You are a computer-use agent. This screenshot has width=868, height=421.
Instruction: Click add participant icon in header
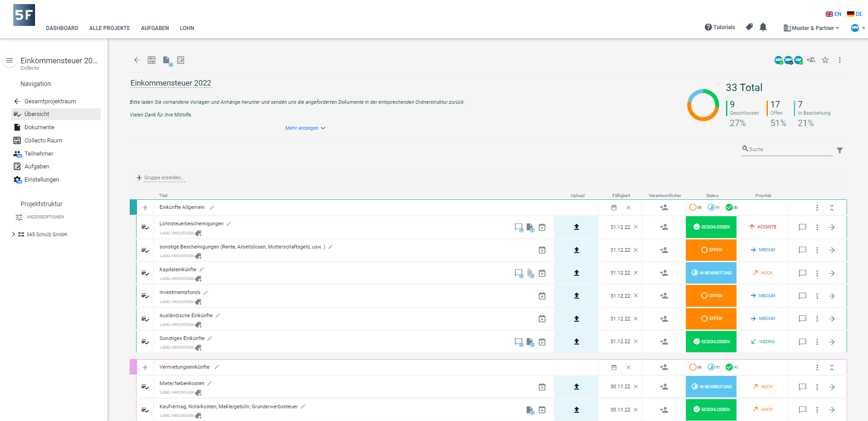pyautogui.click(x=811, y=60)
